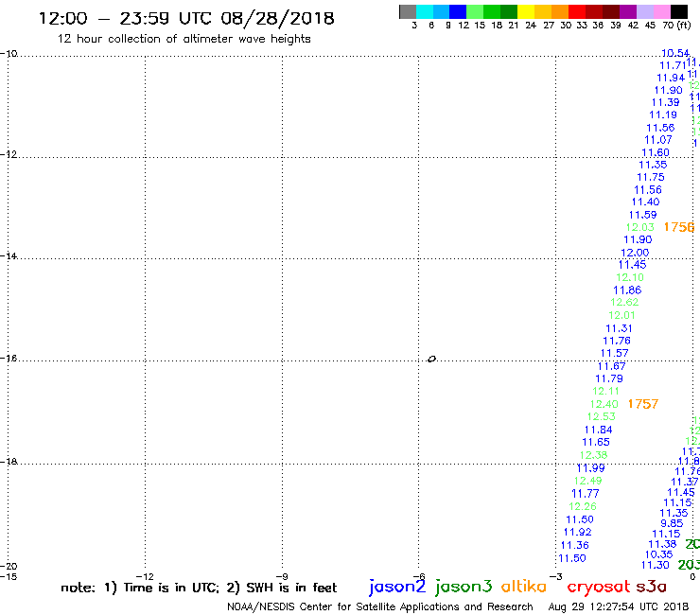Select the green 12.40 wave height value
The image size is (700, 615).
click(x=604, y=404)
